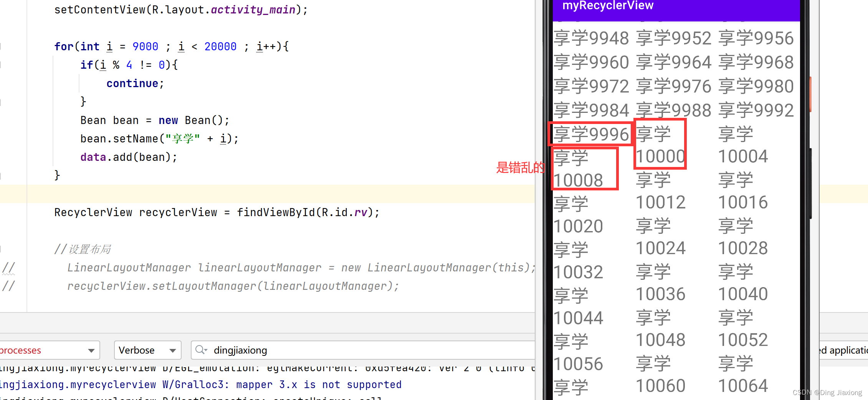Viewport: 868px width, 400px height.
Task: Click the logcat search field containing dingjiaxiong
Action: point(363,350)
